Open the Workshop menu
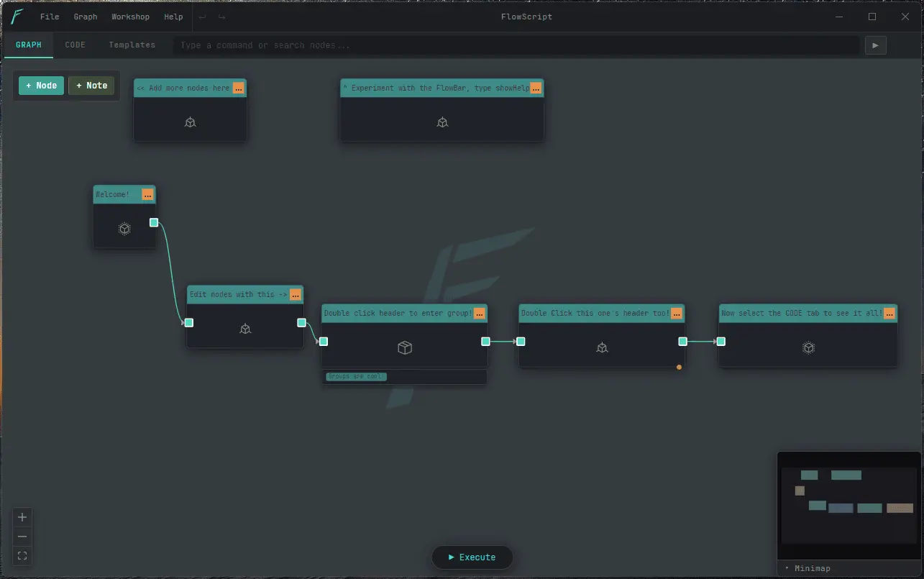 click(131, 17)
